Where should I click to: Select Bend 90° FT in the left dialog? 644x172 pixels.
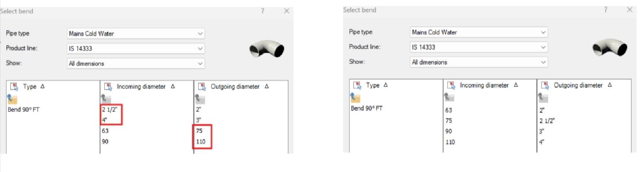point(23,109)
